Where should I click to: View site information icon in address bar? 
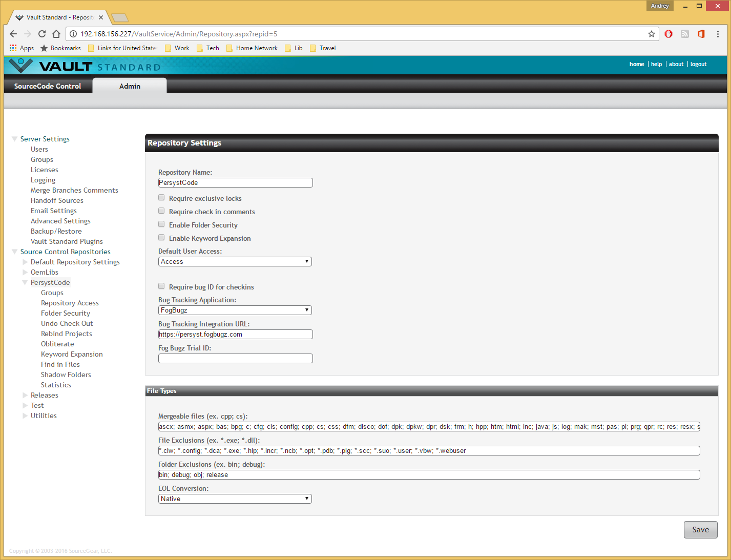[x=73, y=34]
